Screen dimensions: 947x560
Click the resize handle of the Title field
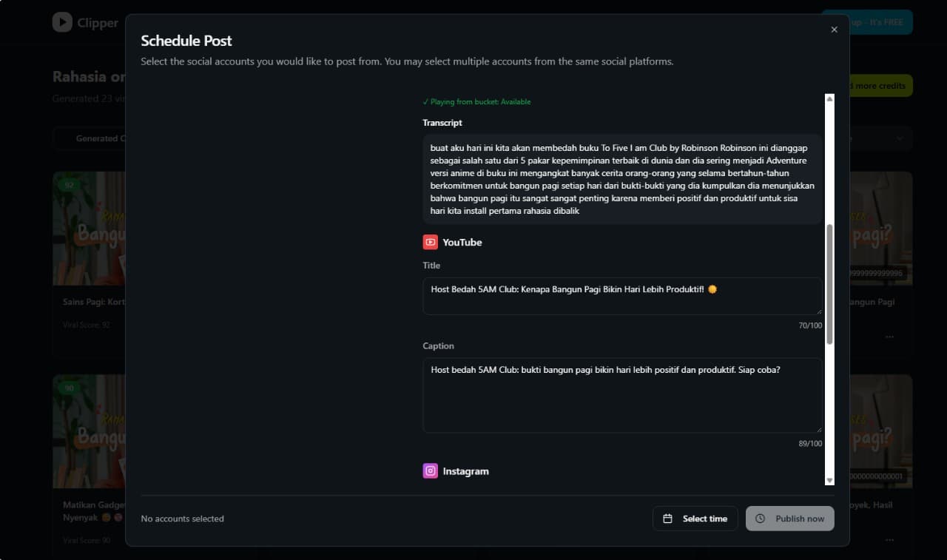pyautogui.click(x=818, y=311)
